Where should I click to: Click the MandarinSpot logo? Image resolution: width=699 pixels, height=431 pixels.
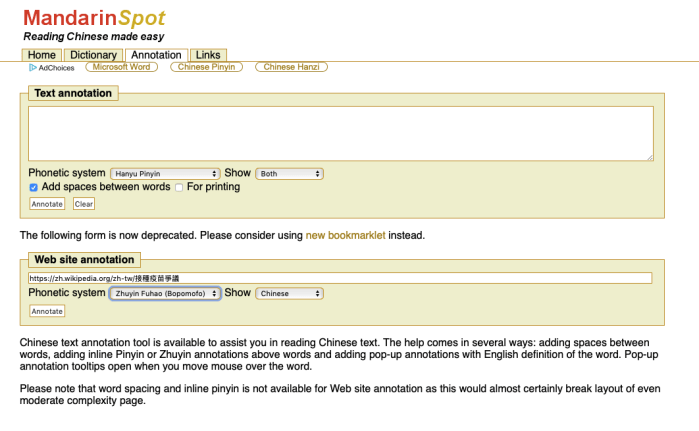(x=94, y=18)
